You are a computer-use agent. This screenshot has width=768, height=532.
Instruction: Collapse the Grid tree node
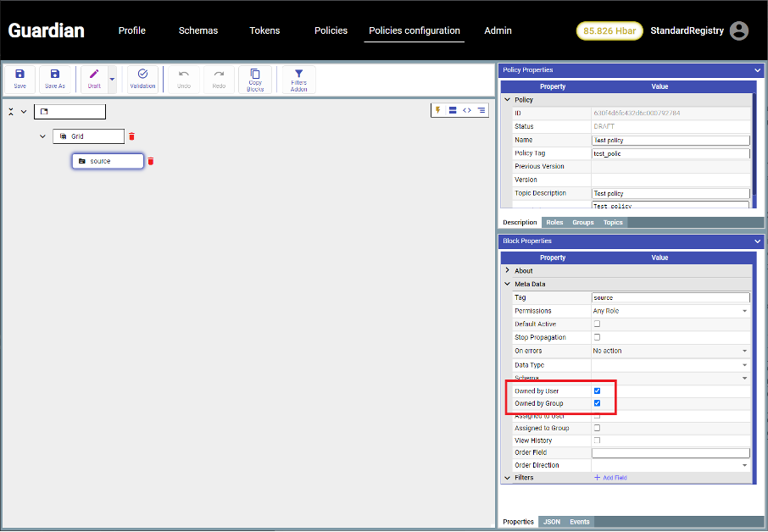point(42,136)
